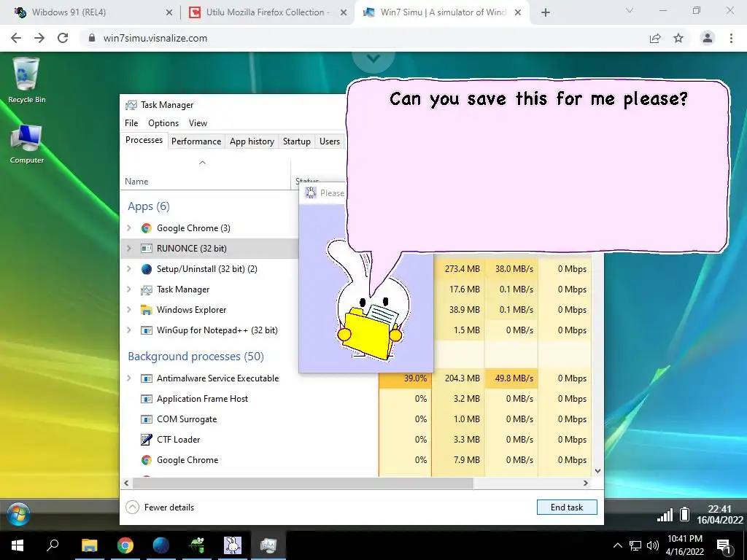Expand the Task Manager process row
This screenshot has width=747, height=560.
click(x=128, y=289)
